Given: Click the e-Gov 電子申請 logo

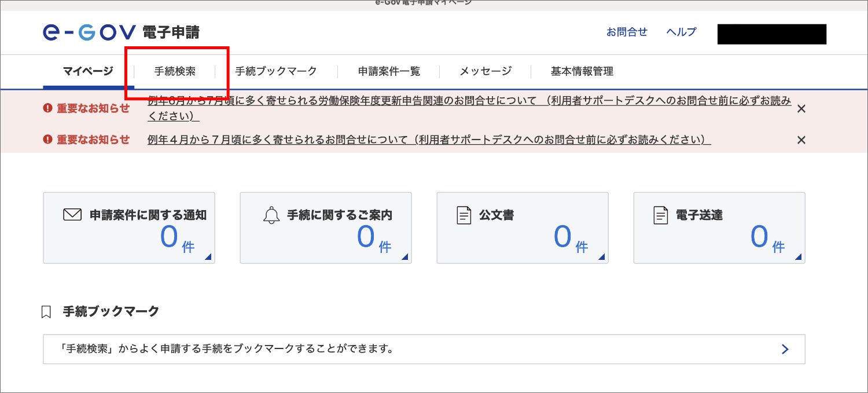Looking at the screenshot, I should coord(121,32).
